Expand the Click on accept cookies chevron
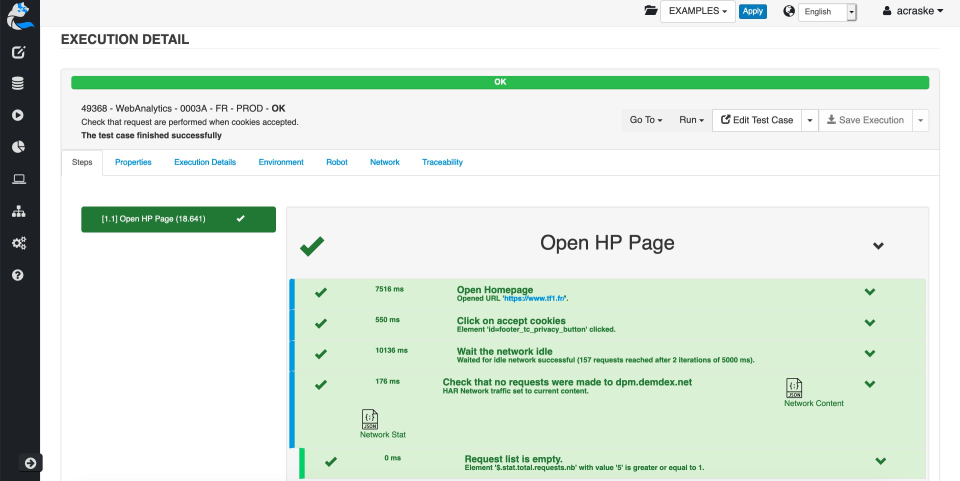 (869, 323)
